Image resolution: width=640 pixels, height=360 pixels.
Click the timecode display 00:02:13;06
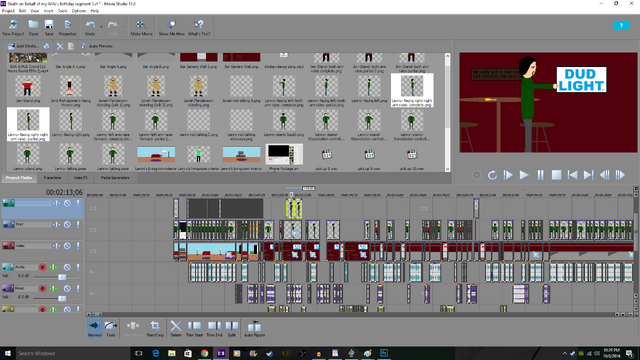(64, 192)
